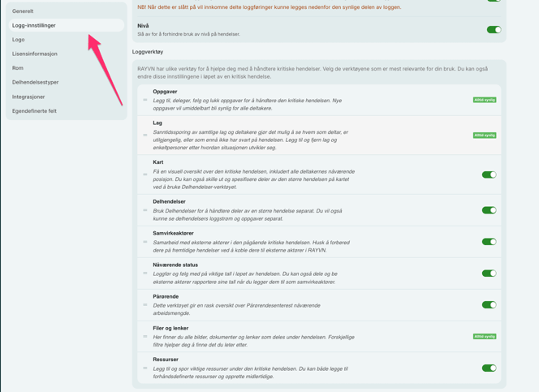Screen dimensions: 539x392
Task: Turn off the Delhendelser toggle
Action: click(x=489, y=210)
